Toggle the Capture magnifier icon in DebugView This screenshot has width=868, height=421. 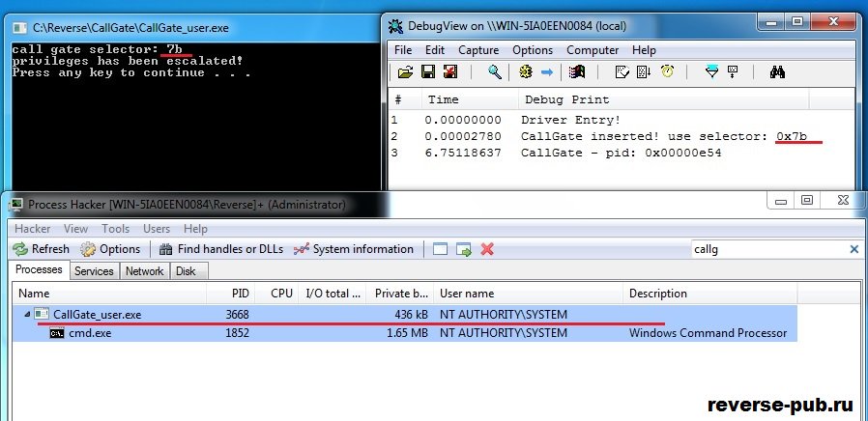tap(494, 71)
